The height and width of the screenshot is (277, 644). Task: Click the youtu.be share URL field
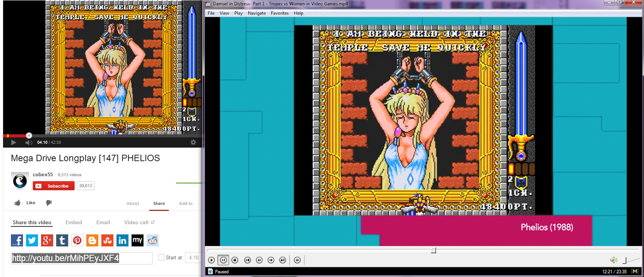(81, 258)
